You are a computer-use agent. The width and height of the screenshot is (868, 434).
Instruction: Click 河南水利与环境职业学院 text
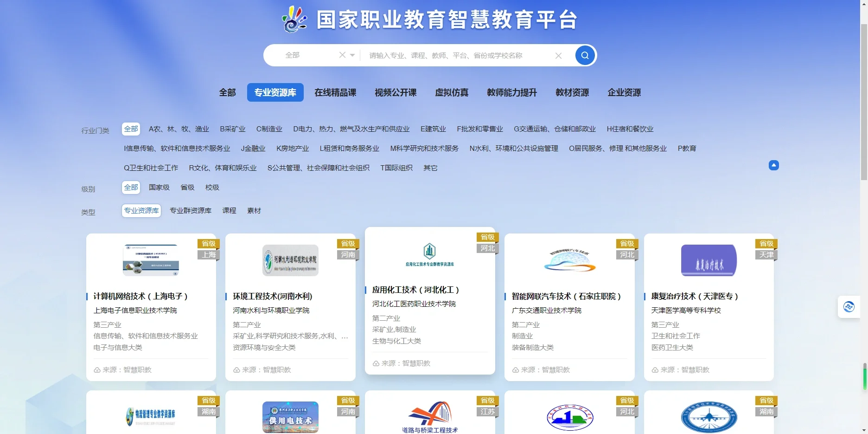pyautogui.click(x=271, y=310)
